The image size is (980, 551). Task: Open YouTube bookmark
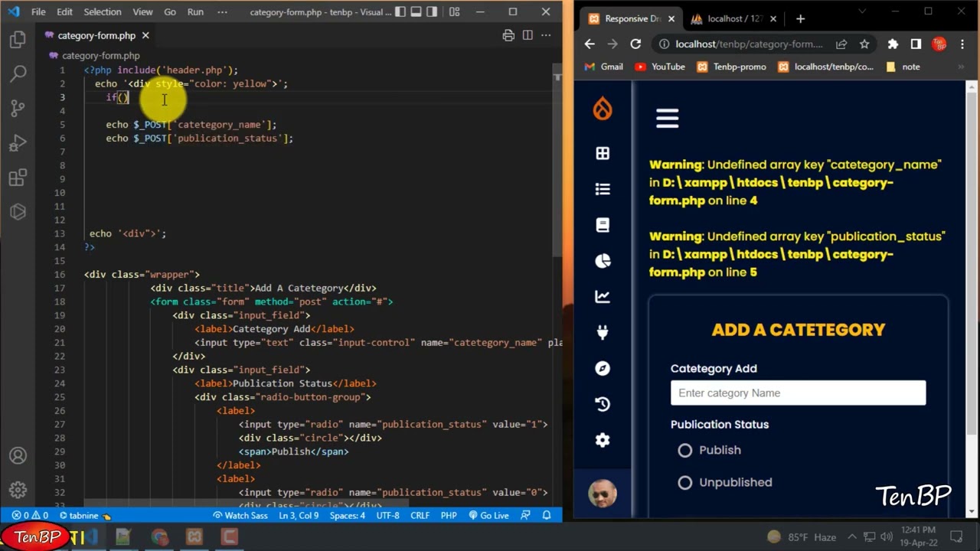click(x=660, y=67)
